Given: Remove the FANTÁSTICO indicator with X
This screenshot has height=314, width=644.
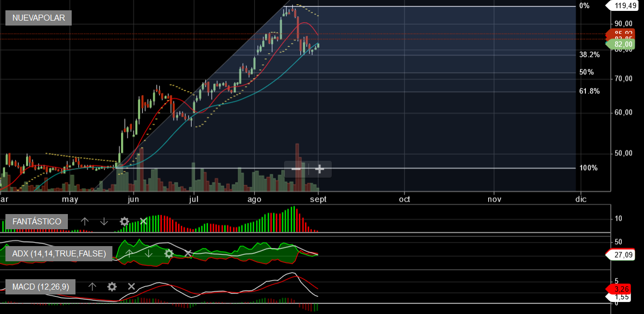Looking at the screenshot, I should [x=143, y=221].
